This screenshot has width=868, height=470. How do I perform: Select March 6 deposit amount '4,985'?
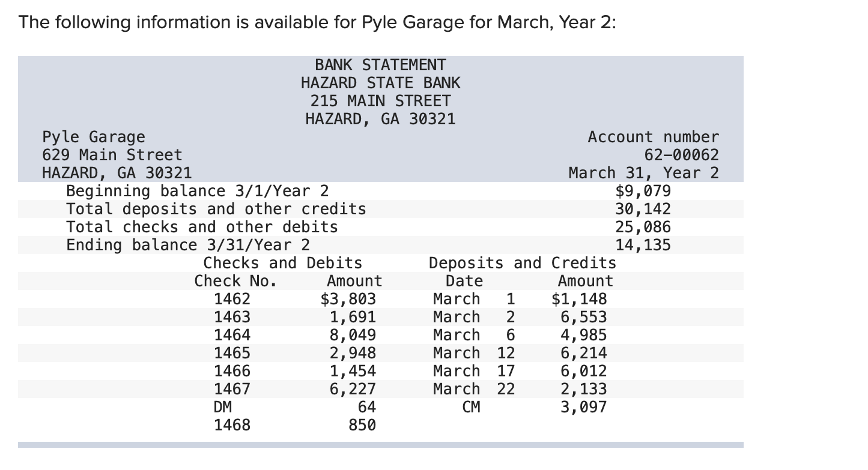584,335
